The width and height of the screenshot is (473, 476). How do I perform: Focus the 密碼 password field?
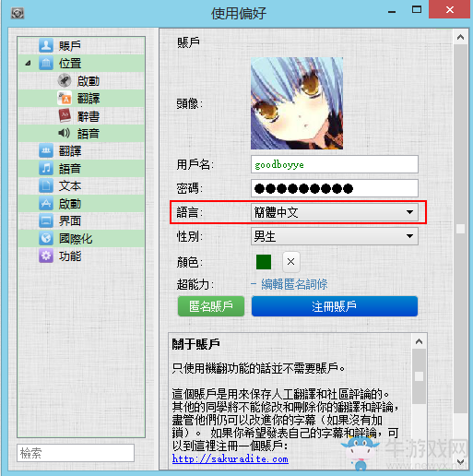[x=335, y=188]
